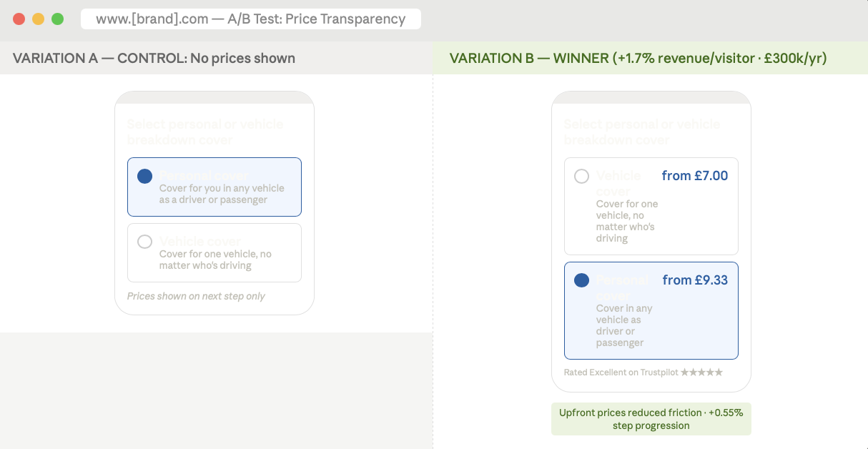
Task: Click the 'from £7.00' price link
Action: coord(694,175)
